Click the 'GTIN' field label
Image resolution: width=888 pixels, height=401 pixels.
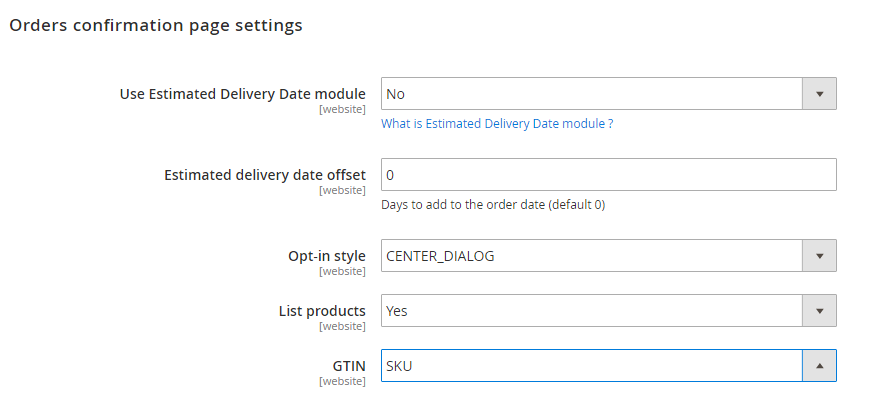pos(347,366)
